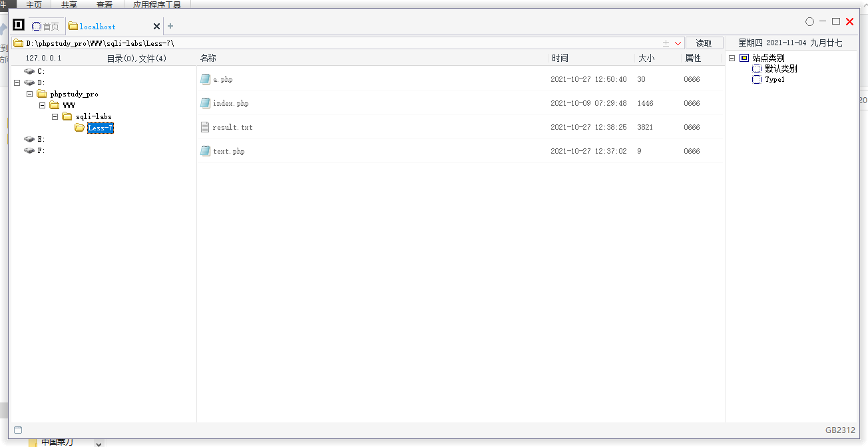The image size is (868, 447).
Task: Click the folder icon in the address bar
Action: pos(19,43)
